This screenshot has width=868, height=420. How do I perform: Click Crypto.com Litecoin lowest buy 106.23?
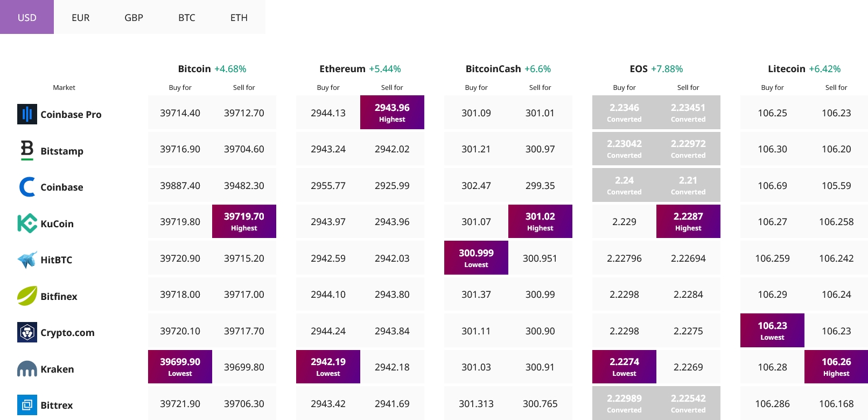(772, 331)
